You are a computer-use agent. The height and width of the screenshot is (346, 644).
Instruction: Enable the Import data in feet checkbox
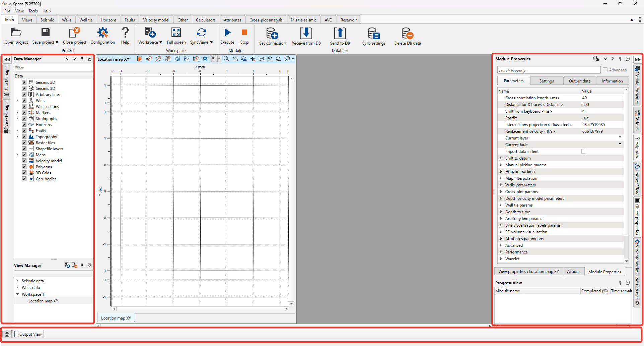click(x=584, y=152)
